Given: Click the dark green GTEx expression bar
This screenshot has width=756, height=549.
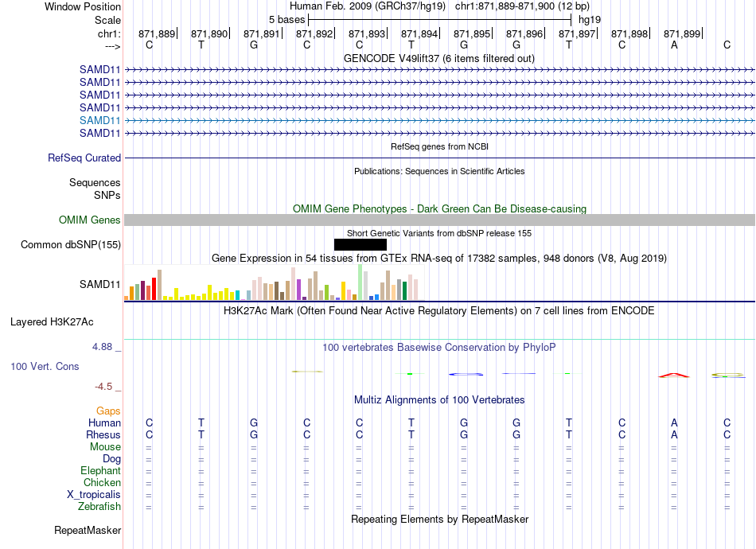Looking at the screenshot, I should 404,290.
